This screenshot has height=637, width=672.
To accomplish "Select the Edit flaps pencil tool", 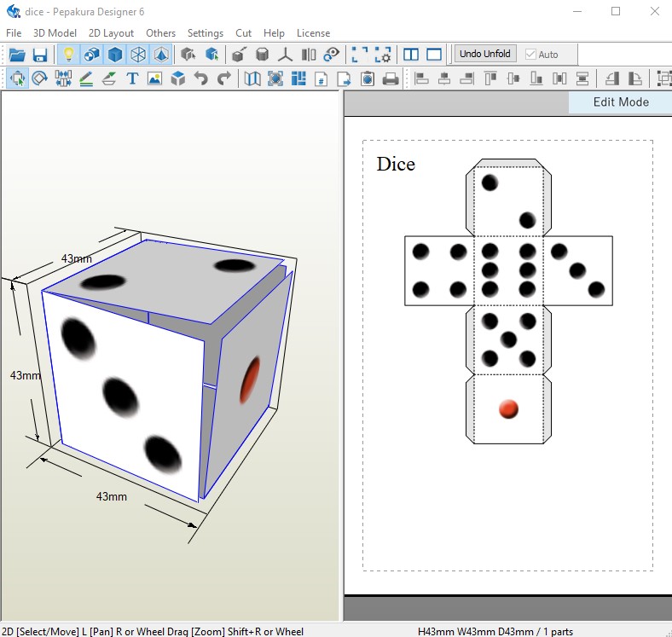I will 86,78.
